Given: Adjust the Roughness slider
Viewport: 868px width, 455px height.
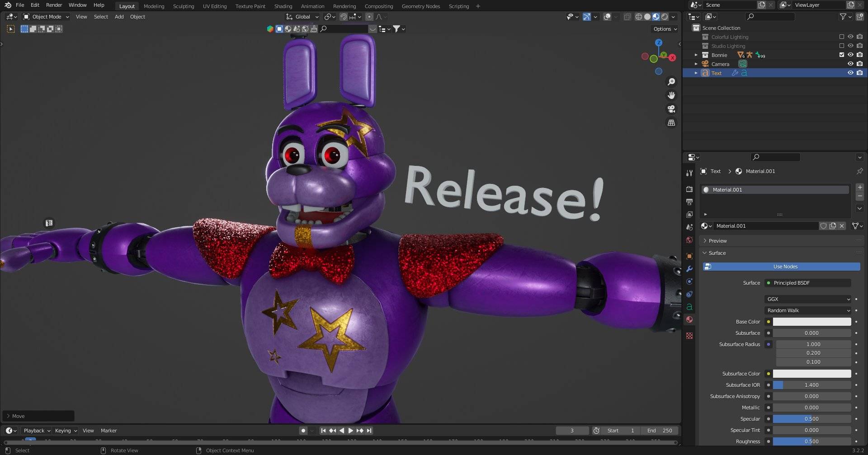Looking at the screenshot, I should (x=811, y=441).
